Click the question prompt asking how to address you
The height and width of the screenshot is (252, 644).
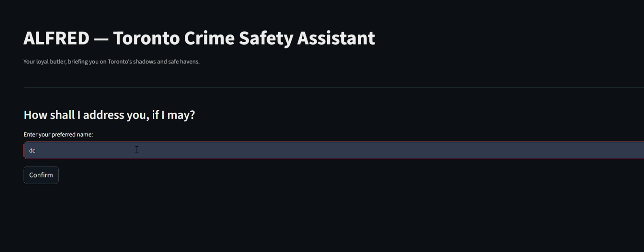tap(109, 115)
